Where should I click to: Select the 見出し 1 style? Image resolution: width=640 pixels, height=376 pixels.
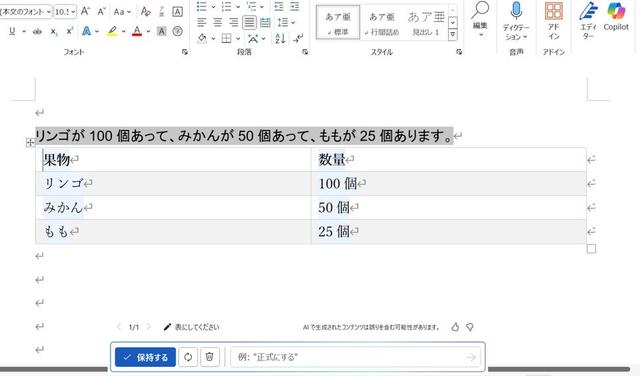426,22
